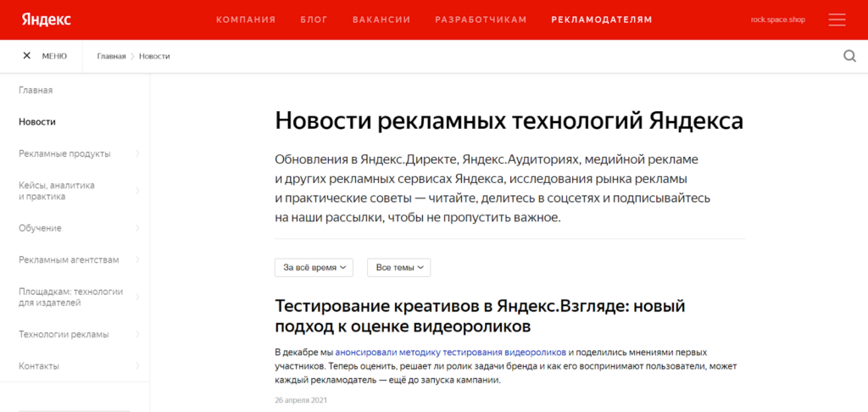Expand the Контакты chevron
Image resolution: width=868 pixels, height=412 pixels.
(x=136, y=366)
